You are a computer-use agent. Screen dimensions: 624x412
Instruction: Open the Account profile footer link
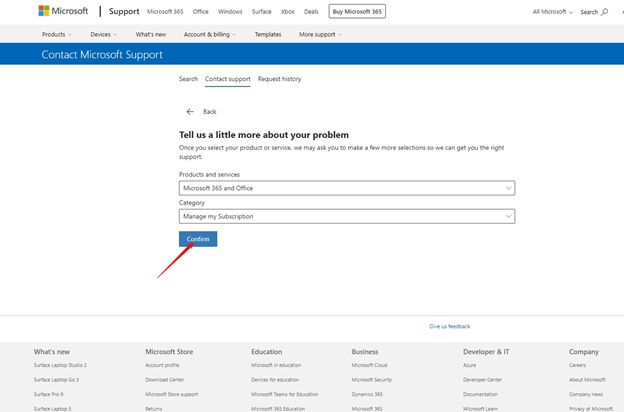[162, 365]
